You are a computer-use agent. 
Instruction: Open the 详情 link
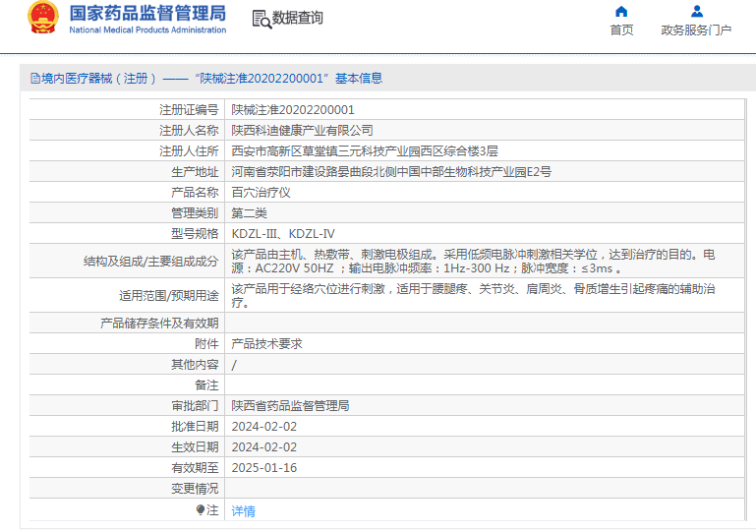tap(244, 510)
